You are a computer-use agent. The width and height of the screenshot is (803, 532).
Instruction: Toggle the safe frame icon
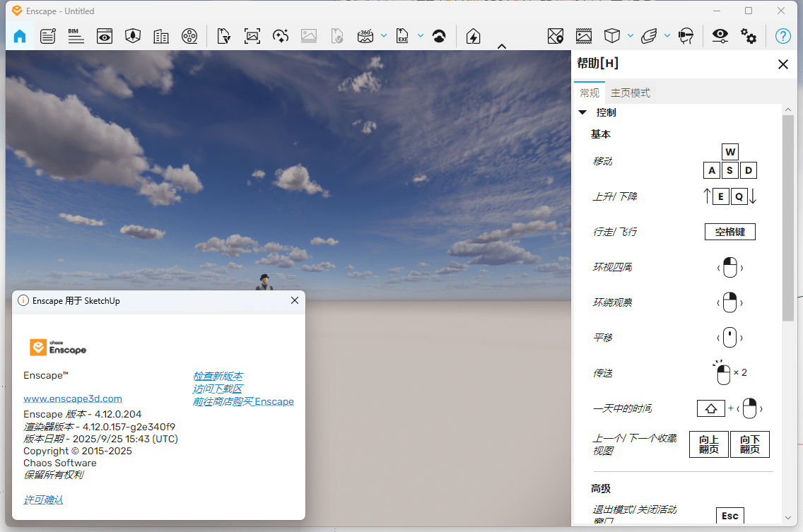[583, 36]
